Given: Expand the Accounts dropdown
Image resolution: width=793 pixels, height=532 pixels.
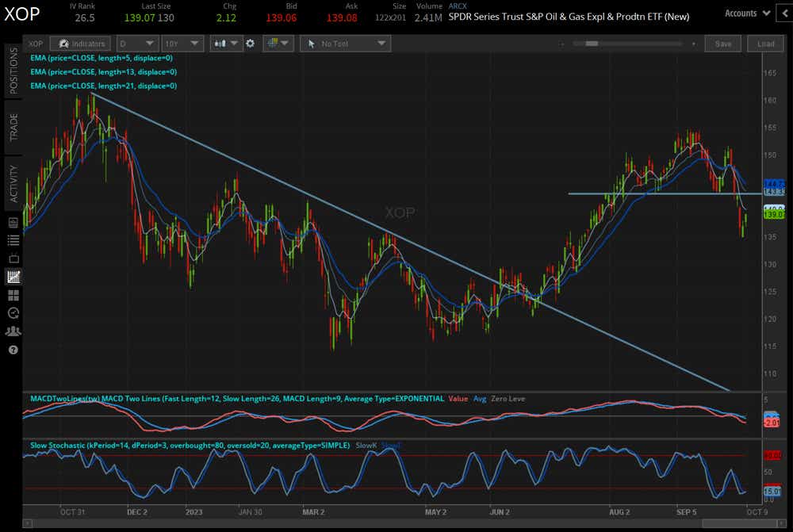Looking at the screenshot, I should coord(747,13).
